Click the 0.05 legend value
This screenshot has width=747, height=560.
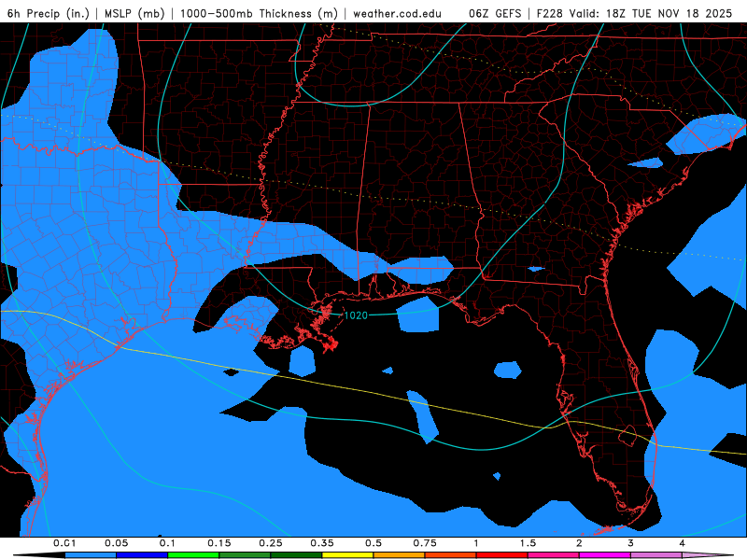(x=116, y=543)
